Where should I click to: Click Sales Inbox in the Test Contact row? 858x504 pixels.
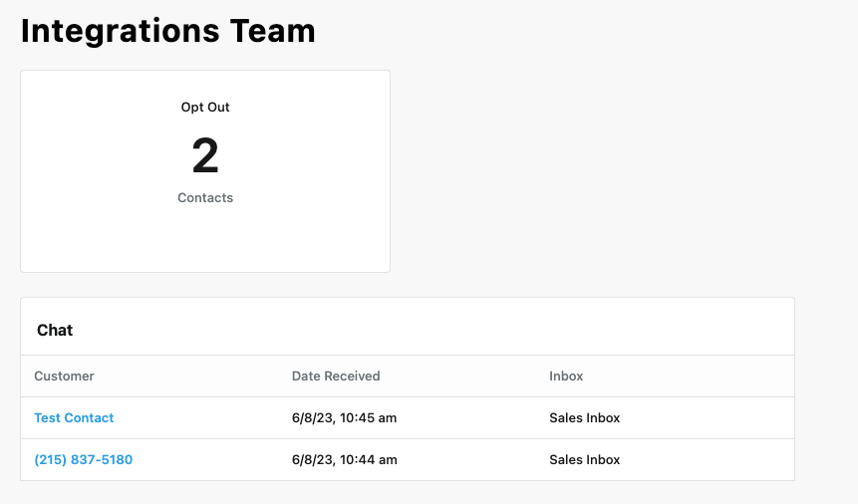pos(584,418)
